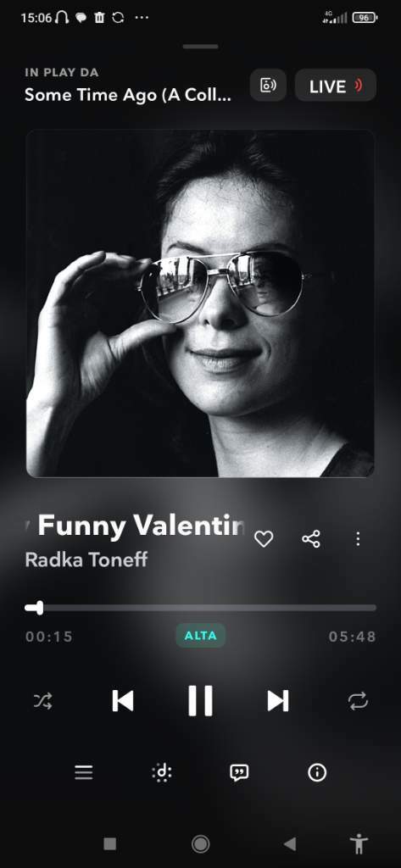Add song to favorites with heart icon

click(x=264, y=538)
